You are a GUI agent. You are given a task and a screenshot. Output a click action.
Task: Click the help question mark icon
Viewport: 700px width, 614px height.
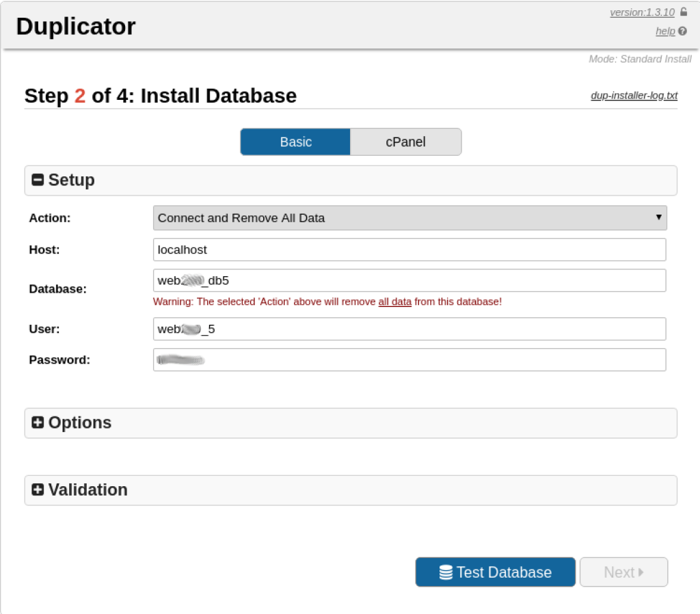[682, 31]
